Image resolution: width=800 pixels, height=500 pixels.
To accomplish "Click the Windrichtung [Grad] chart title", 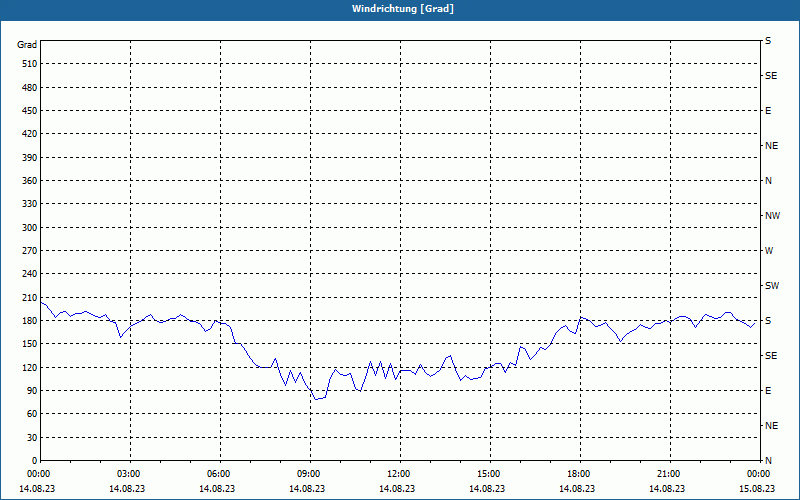I will [x=403, y=9].
